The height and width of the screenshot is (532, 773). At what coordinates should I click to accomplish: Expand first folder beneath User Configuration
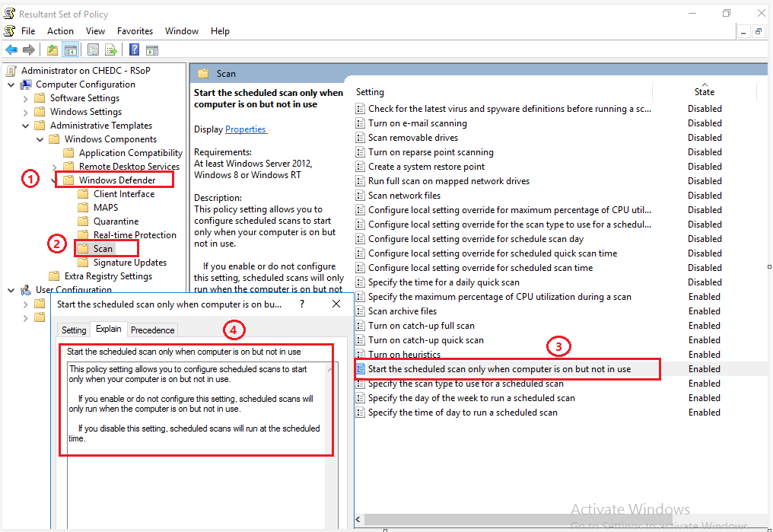coord(26,304)
